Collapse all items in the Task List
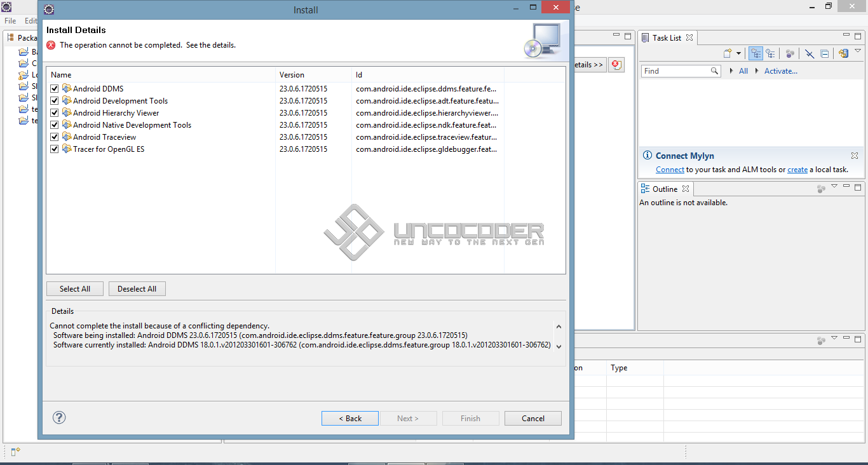This screenshot has height=465, width=868. (x=824, y=54)
